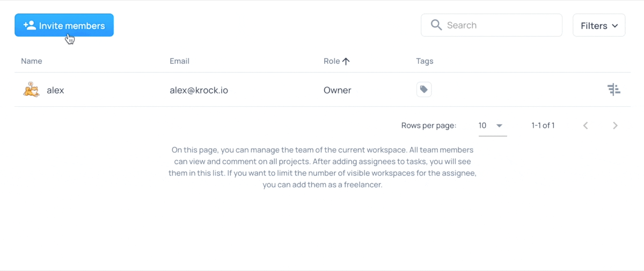Click the Tags column header
The height and width of the screenshot is (271, 644).
pos(425,61)
